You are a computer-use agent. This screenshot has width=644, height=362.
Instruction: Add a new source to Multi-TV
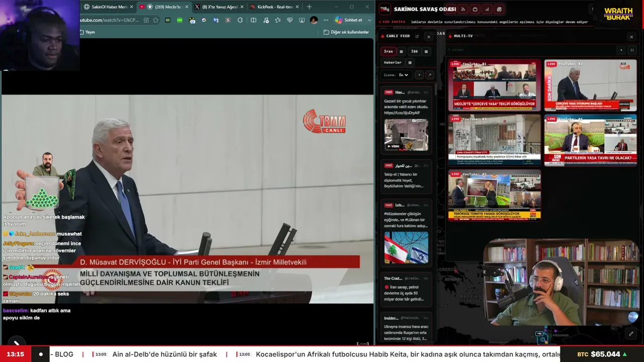[x=621, y=50]
